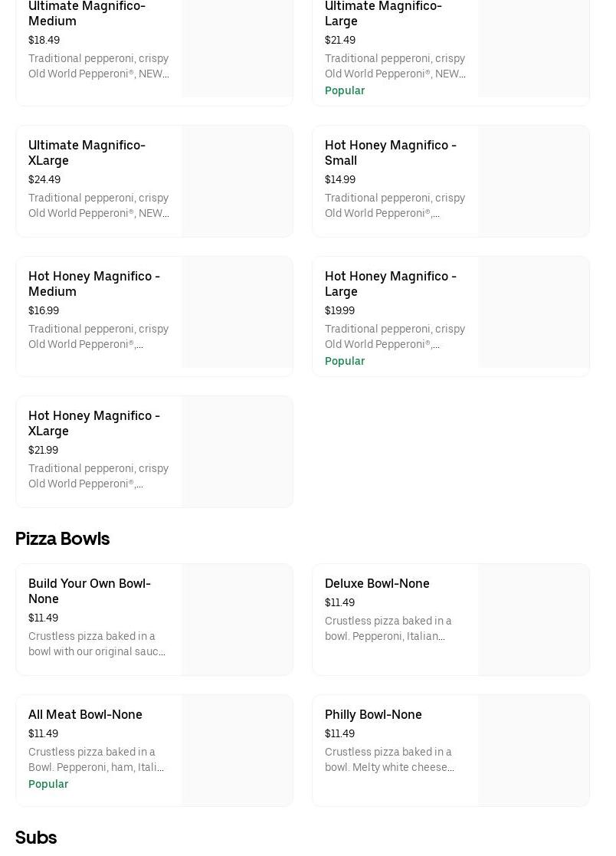This screenshot has width=616, height=856.
Task: Open the Hot Honey Magnifico - XLarge title
Action: point(93,423)
